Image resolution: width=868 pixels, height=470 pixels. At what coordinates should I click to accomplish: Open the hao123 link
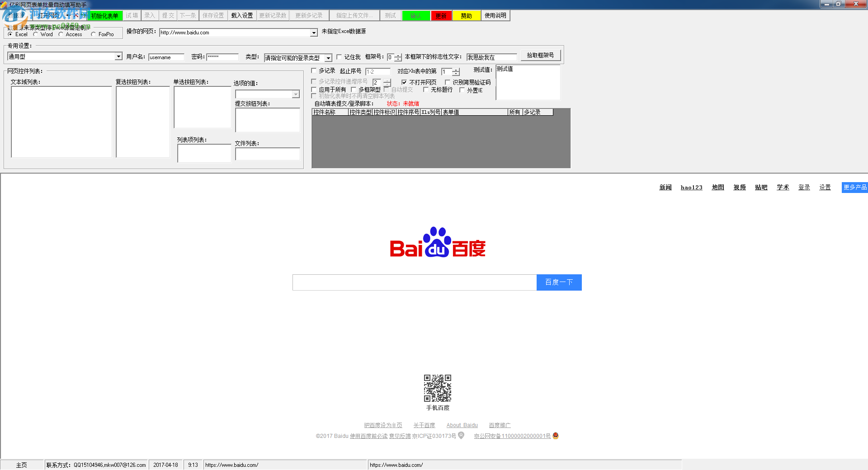pos(692,187)
